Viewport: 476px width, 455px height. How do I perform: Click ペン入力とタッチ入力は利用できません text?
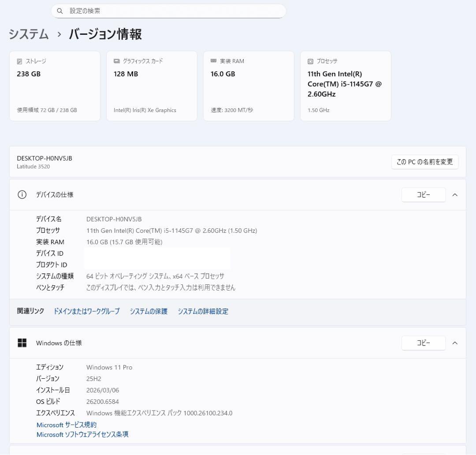click(x=160, y=287)
